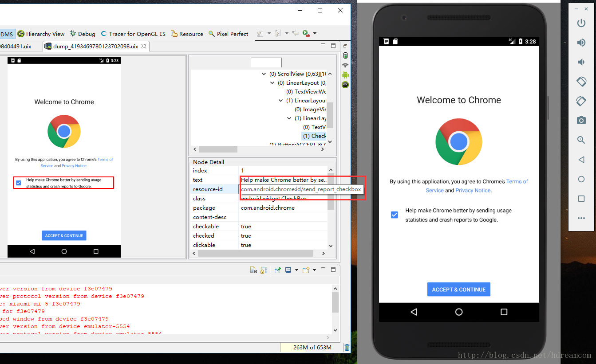Click the Next Annotation toolbar icon

click(260, 33)
